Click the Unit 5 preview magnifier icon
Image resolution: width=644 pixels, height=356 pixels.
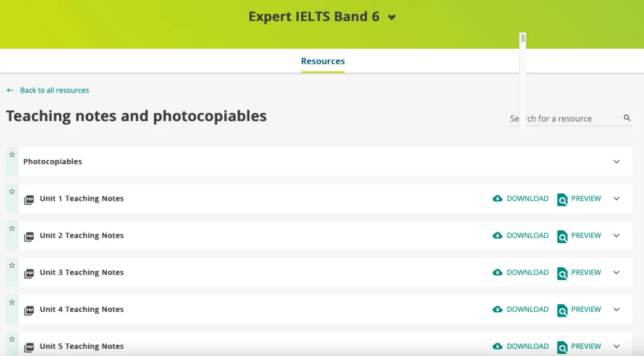click(x=562, y=347)
